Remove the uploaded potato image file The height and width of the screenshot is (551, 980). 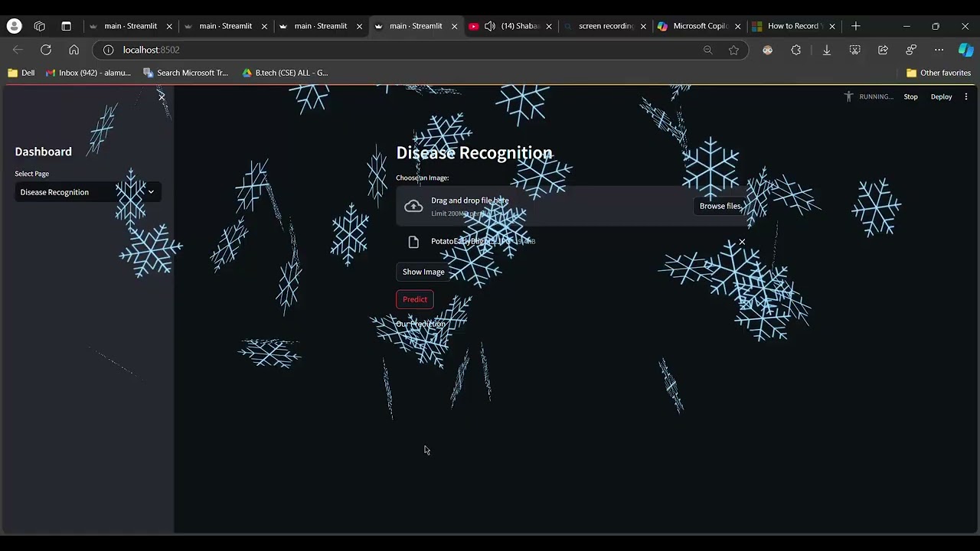742,242
